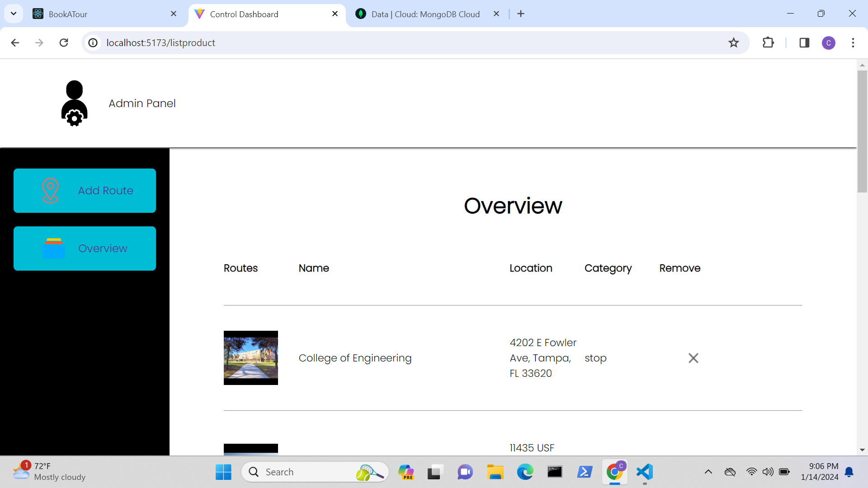Click the College of Engineering thumbnail image
This screenshot has height=488, width=868.
click(250, 358)
